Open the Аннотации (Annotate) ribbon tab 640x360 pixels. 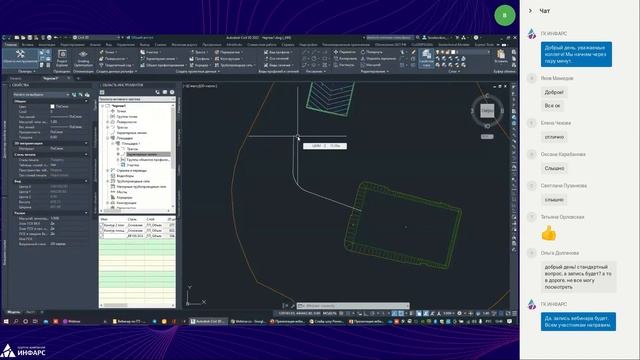pos(47,44)
